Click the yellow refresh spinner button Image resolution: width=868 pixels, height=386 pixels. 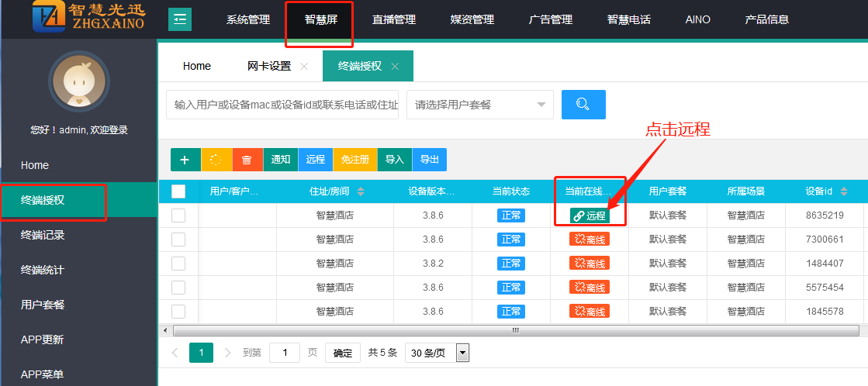coord(216,160)
